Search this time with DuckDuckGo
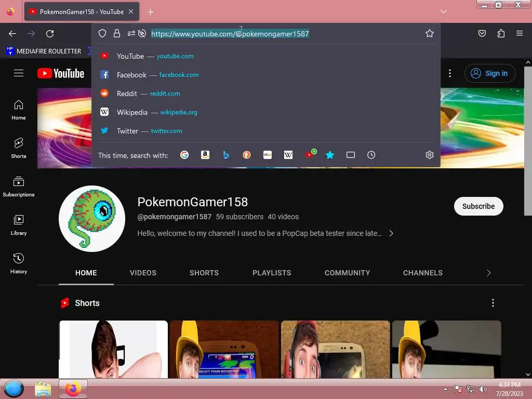 (247, 155)
